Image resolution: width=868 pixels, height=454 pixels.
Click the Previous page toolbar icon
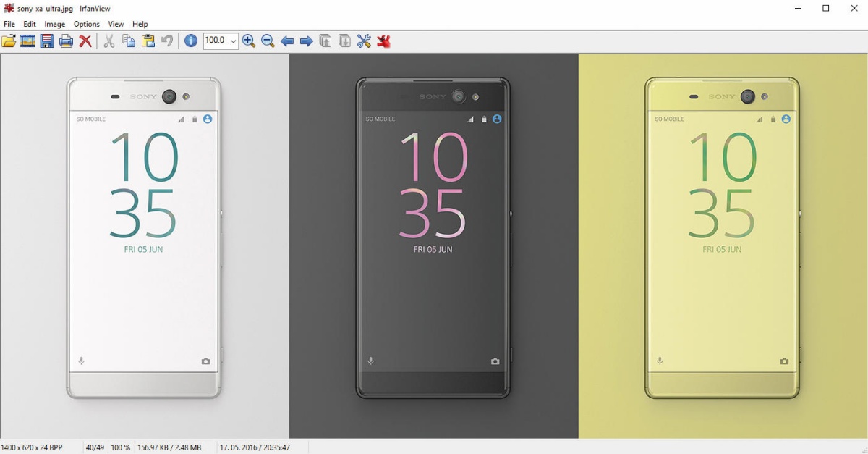(325, 41)
